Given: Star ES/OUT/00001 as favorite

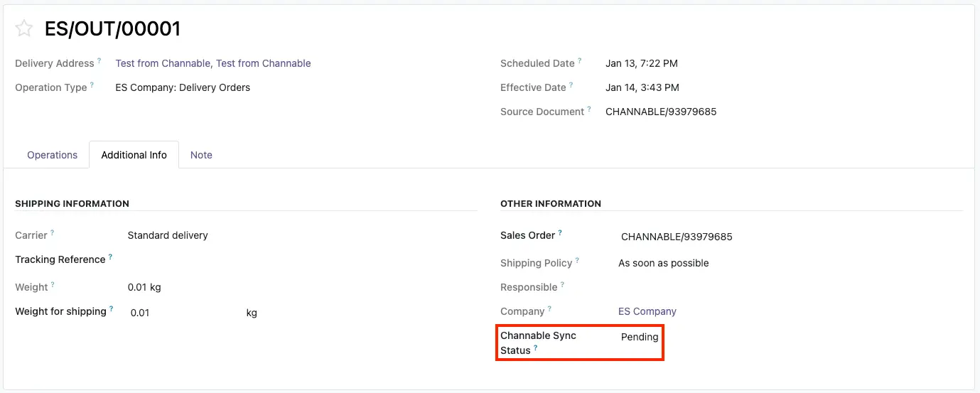Looking at the screenshot, I should coord(24,28).
